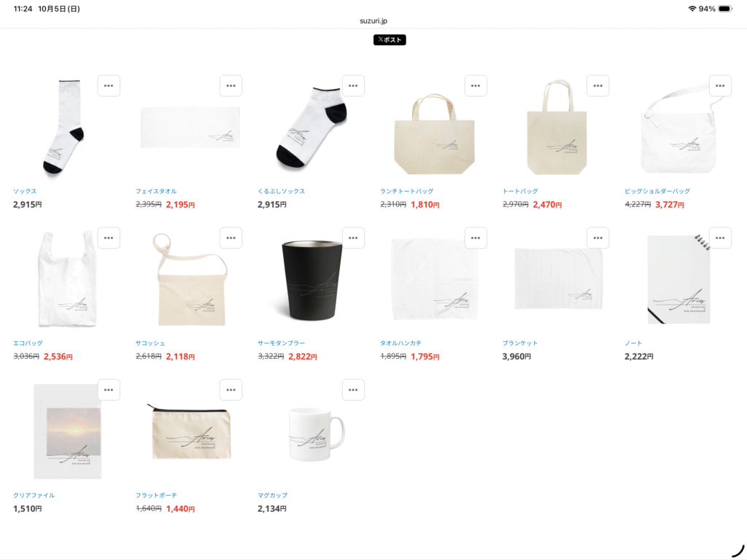Tap the corner curl icon at bottom right
The width and height of the screenshot is (747, 560).
[738, 551]
